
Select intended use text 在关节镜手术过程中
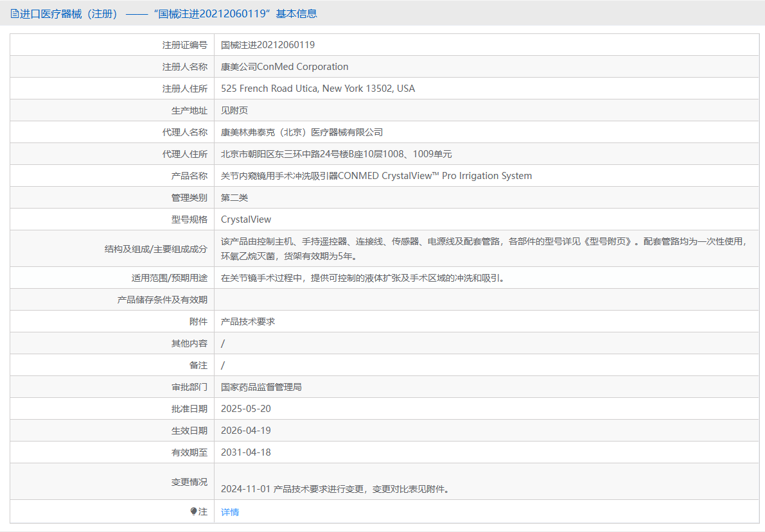[x=364, y=278]
